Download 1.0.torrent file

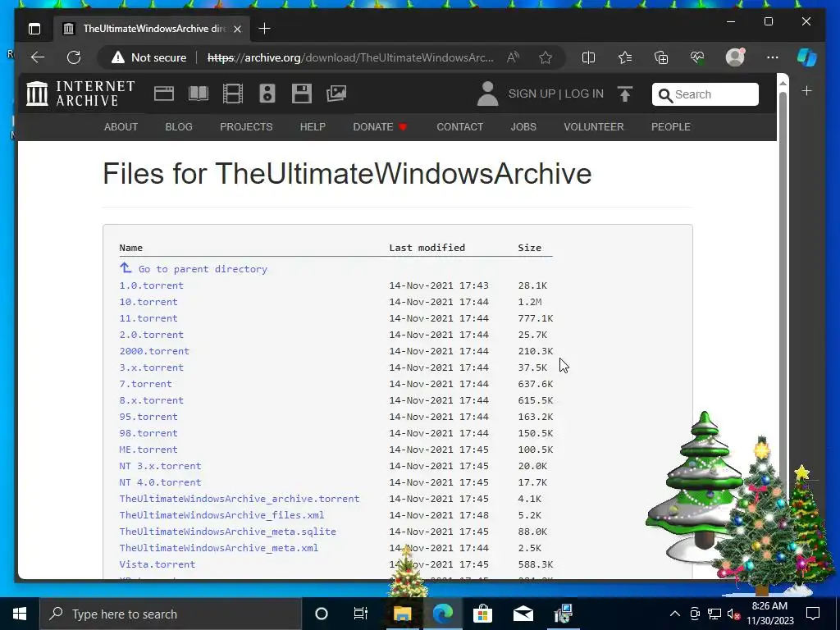pyautogui.click(x=151, y=285)
